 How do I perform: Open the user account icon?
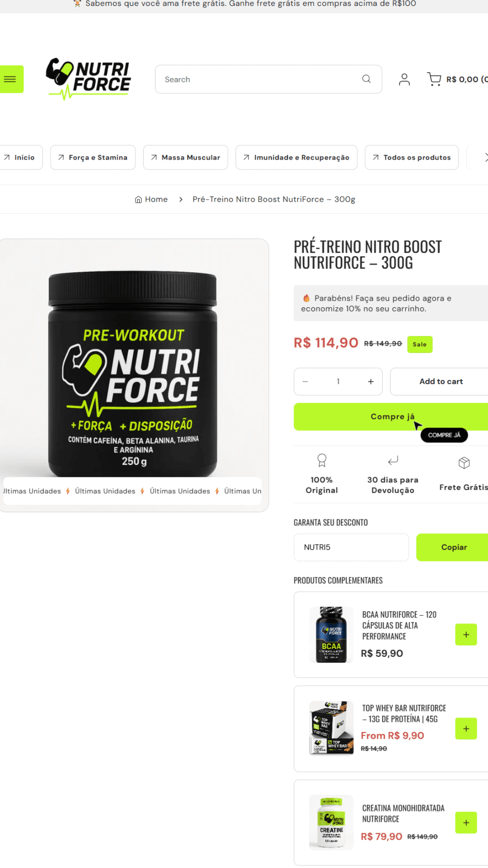pyautogui.click(x=404, y=79)
